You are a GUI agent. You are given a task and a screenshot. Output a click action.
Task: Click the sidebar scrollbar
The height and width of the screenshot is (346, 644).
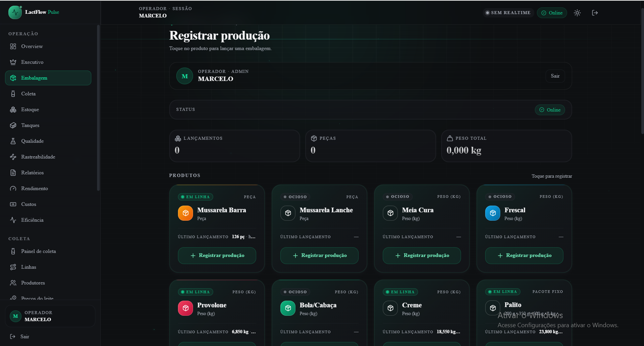98,107
